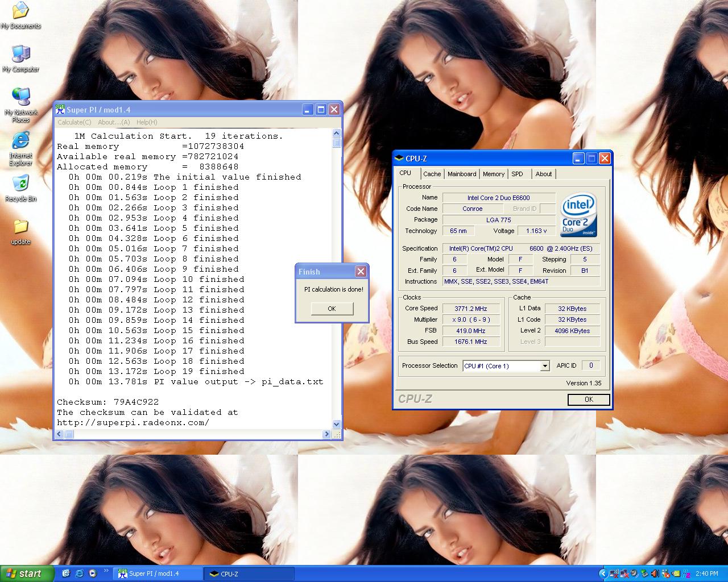Click the FSB value '419.0 MHz'
Screen dimensions: 728x582
tap(471, 331)
